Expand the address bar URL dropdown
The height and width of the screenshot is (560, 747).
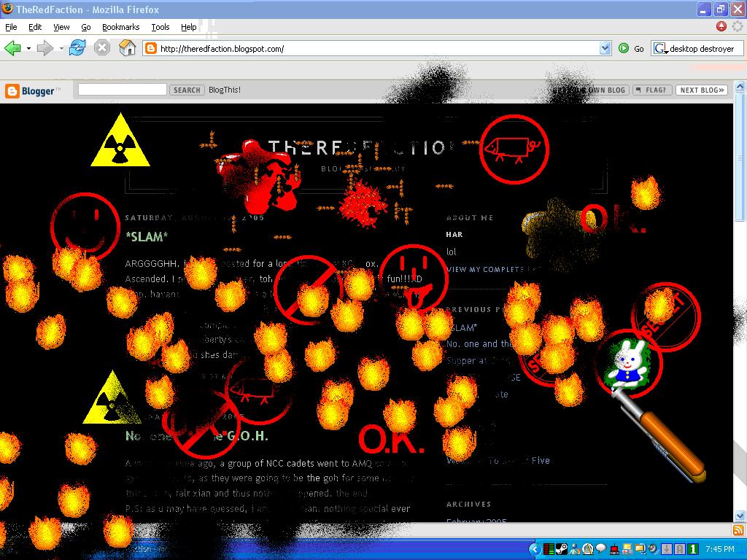pyautogui.click(x=605, y=48)
